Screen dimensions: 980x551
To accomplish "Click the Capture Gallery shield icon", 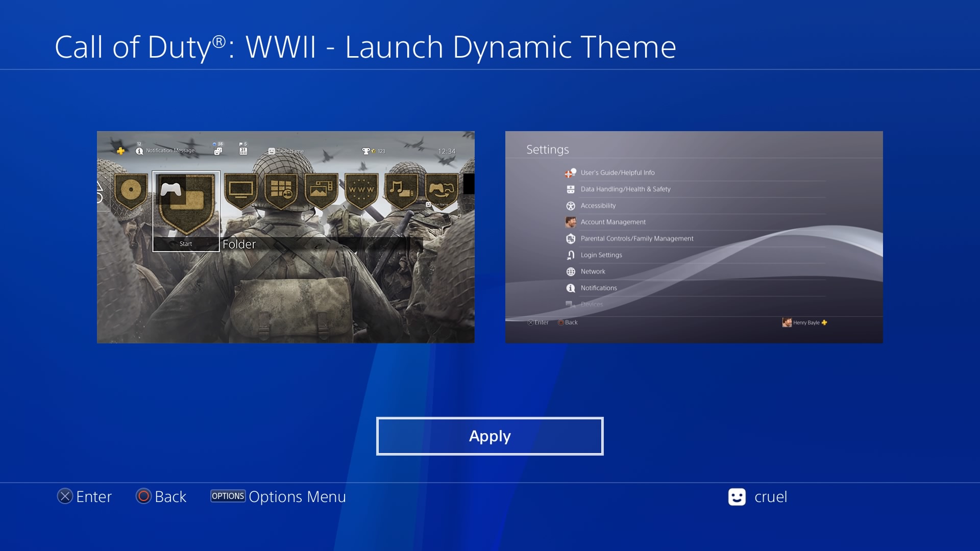I will click(x=321, y=191).
